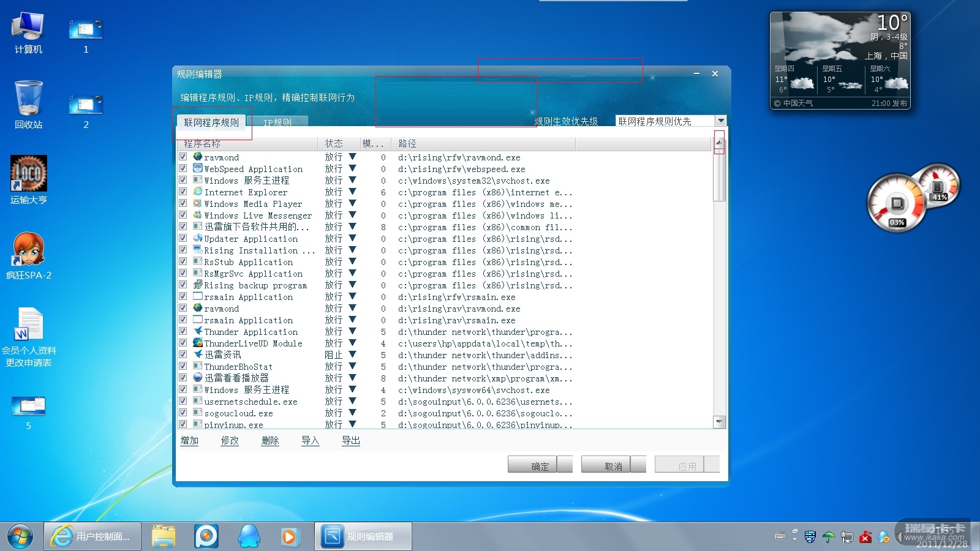The height and width of the screenshot is (551, 980).
Task: Select the 联网程序规则 tab
Action: (211, 122)
